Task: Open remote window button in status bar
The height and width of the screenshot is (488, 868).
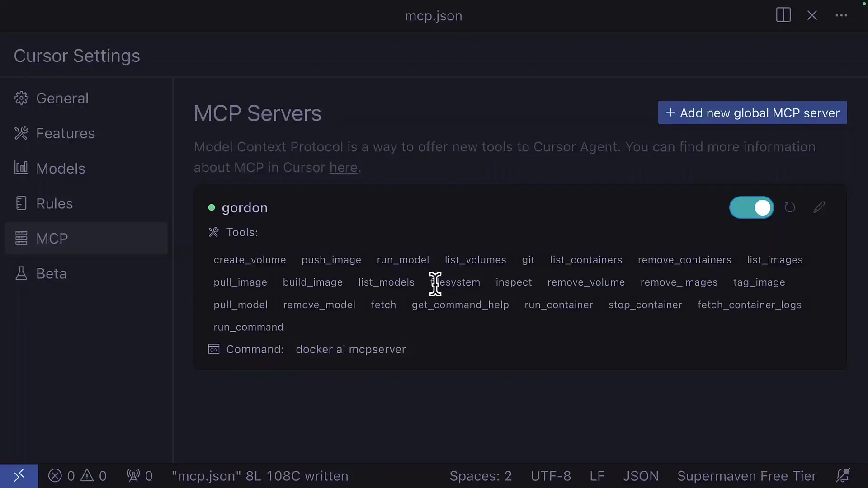Action: [19, 476]
